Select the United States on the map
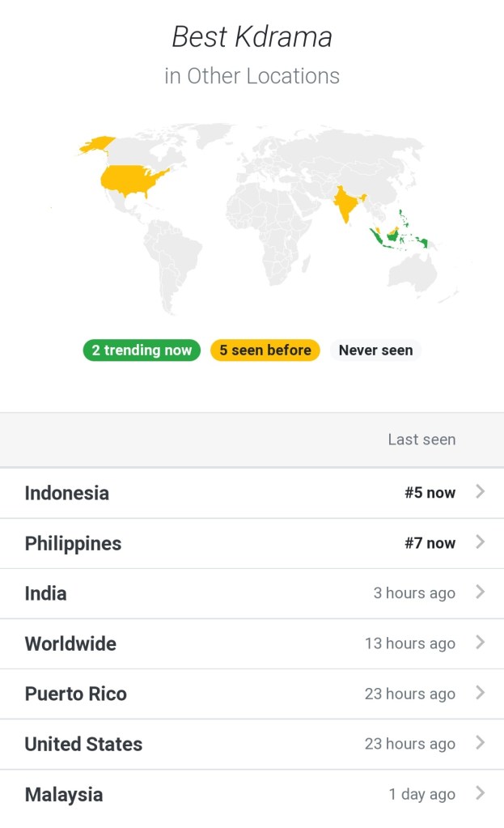 132,180
